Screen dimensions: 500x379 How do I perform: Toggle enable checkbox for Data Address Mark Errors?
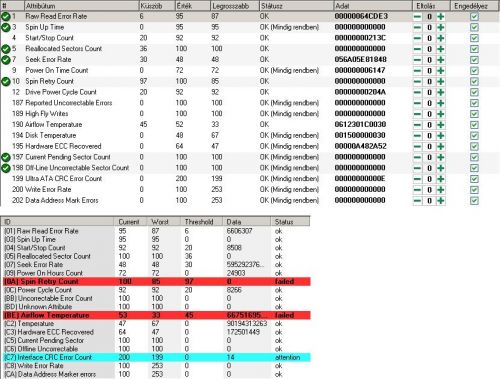coord(474,201)
